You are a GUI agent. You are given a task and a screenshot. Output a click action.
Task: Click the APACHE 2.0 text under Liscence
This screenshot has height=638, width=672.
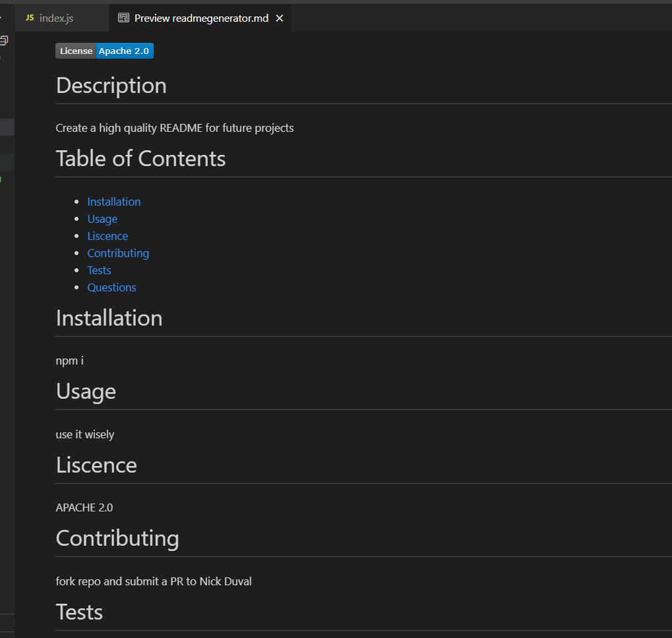(x=84, y=507)
